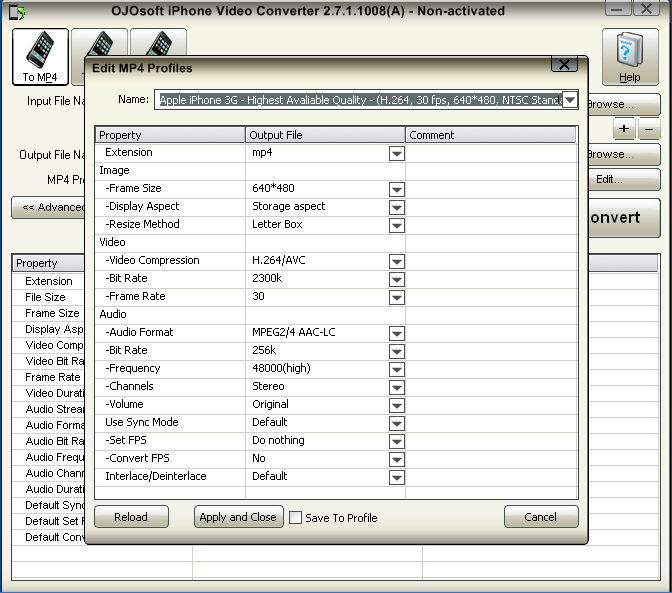Click the -Video Compression property label
The height and width of the screenshot is (593, 672).
pos(152,261)
